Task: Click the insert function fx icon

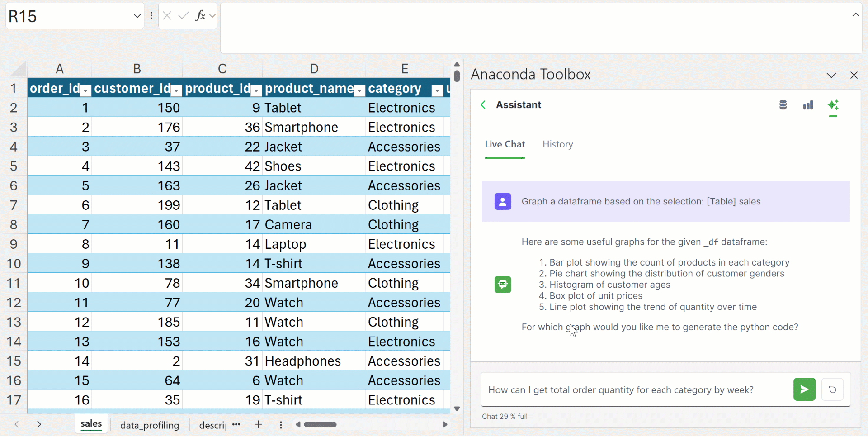Action: [x=200, y=16]
